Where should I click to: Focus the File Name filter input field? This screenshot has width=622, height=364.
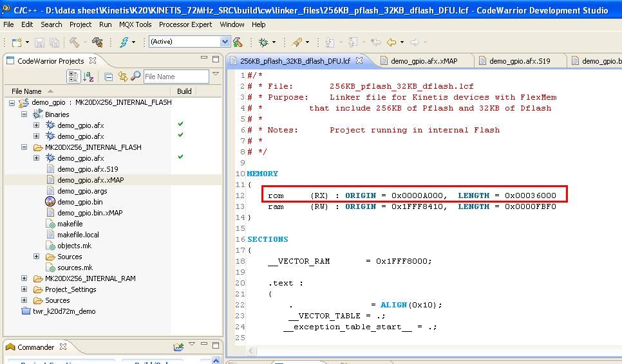click(176, 77)
